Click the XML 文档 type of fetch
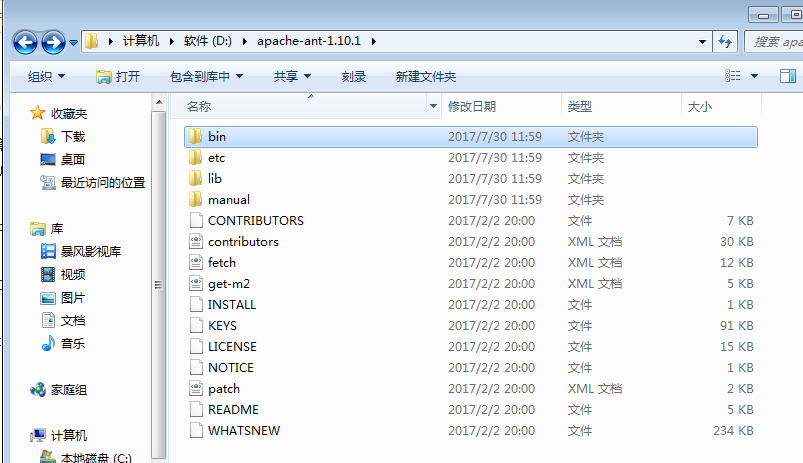 point(595,263)
